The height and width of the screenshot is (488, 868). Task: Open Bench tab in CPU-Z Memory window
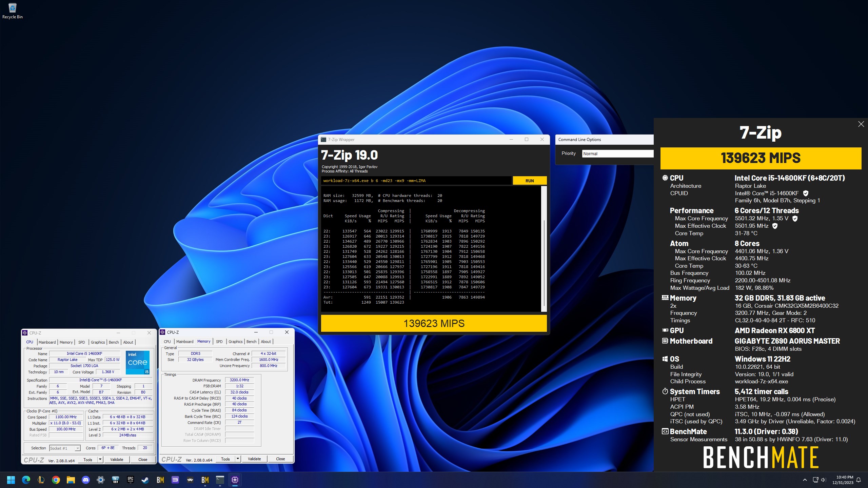(252, 342)
